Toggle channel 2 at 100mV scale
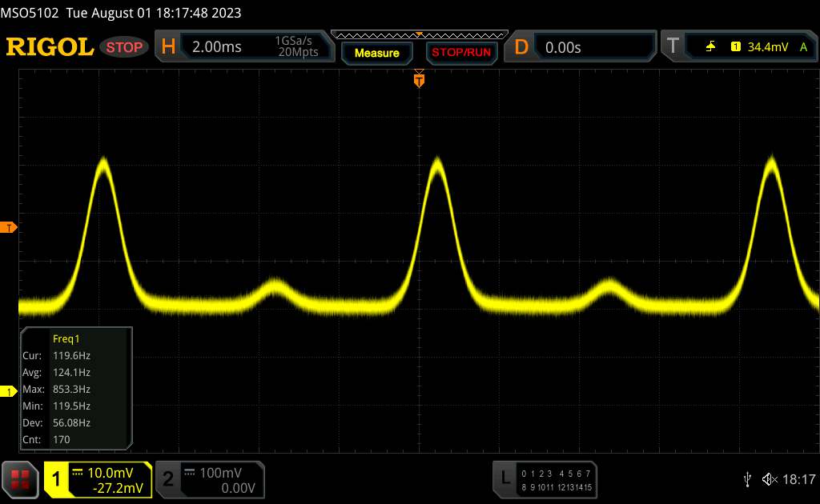820x504 pixels. coord(208,479)
